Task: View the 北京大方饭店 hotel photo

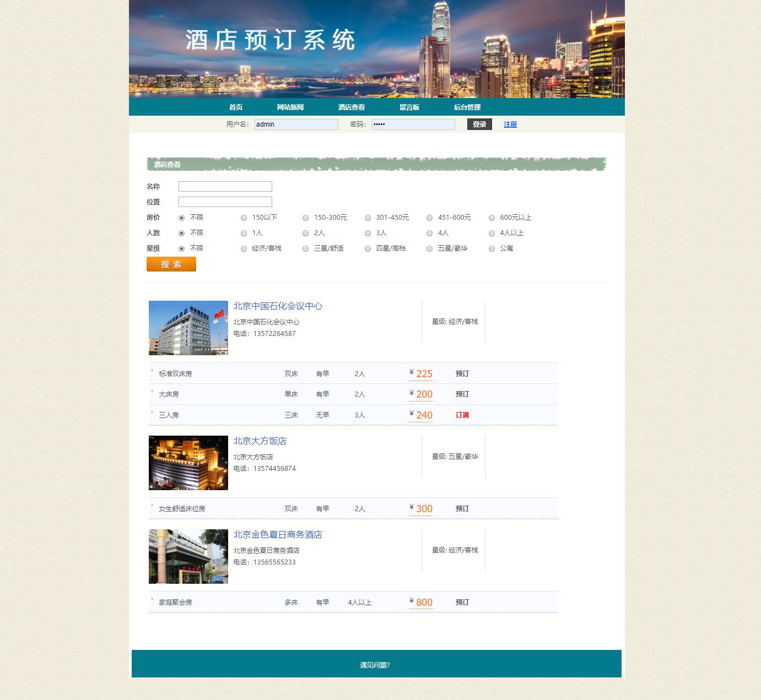Action: pos(187,463)
